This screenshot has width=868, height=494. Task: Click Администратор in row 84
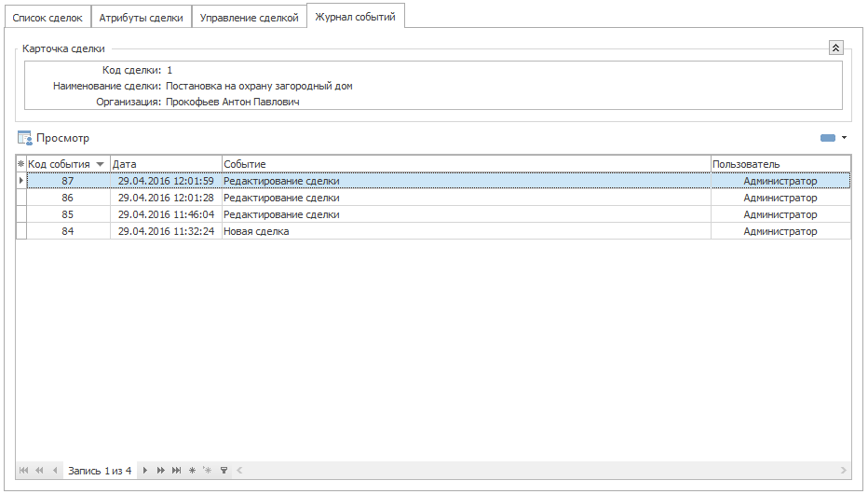point(780,231)
